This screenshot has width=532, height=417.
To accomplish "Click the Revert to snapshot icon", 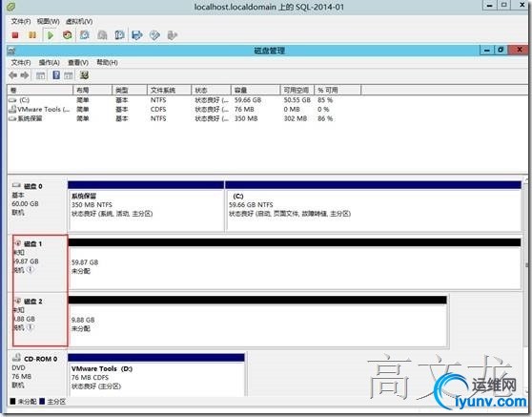I will click(102, 35).
